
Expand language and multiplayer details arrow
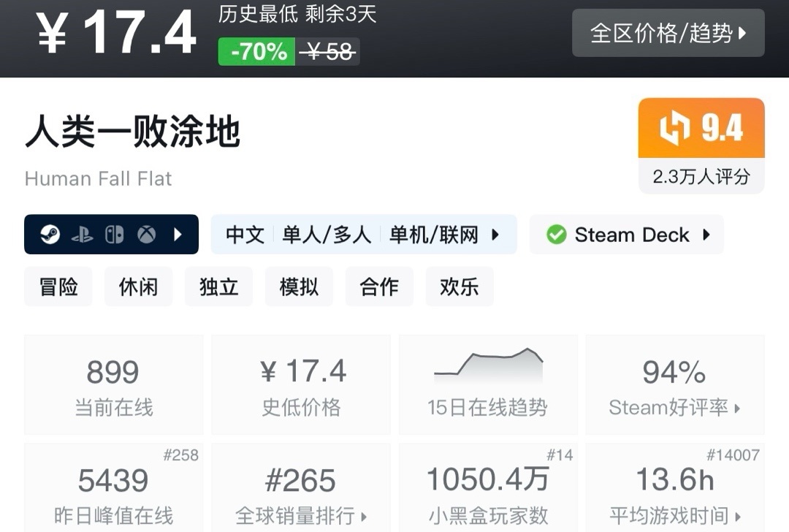495,235
